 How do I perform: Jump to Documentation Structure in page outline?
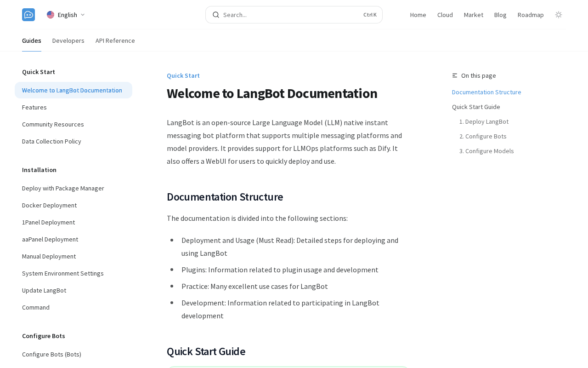click(x=486, y=92)
